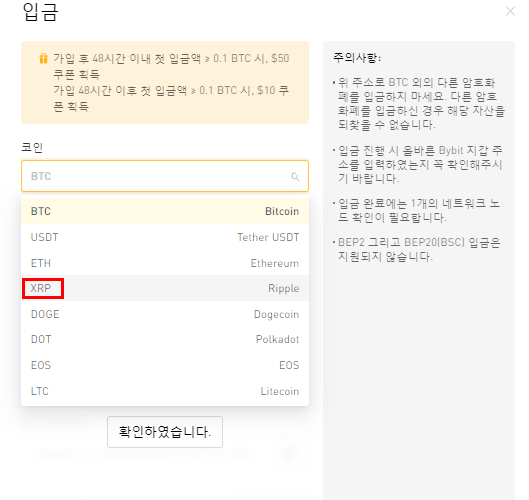
Task: Choose DOT Polkadot in the list
Action: point(165,339)
